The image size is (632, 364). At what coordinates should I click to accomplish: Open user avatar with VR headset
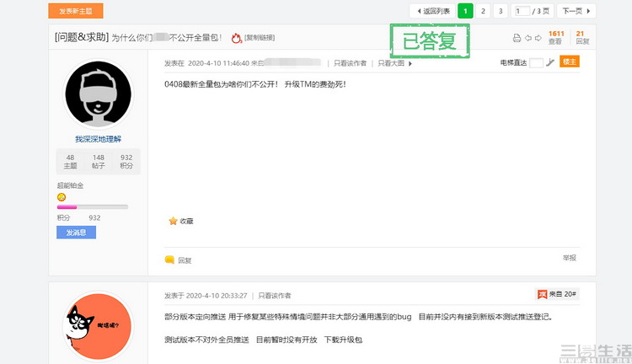click(x=98, y=94)
